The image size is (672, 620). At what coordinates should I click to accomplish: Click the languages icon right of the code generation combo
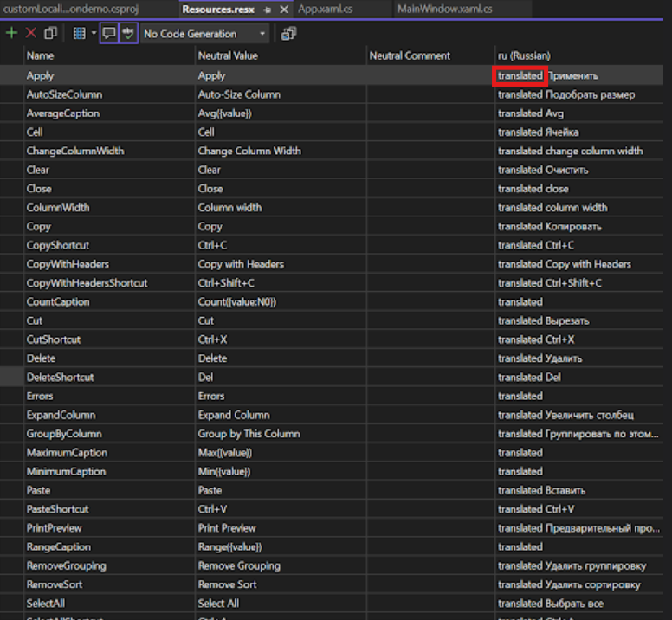pos(288,34)
